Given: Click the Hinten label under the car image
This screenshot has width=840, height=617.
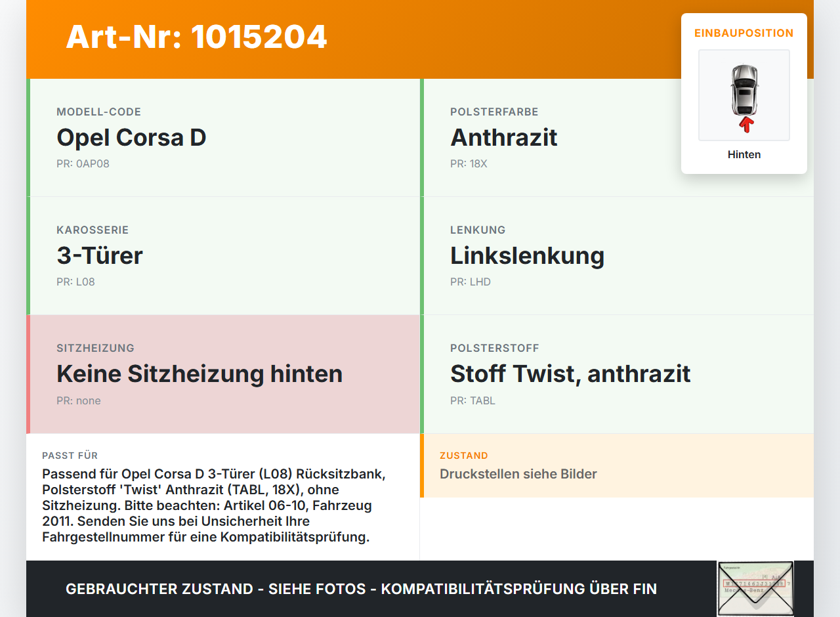Looking at the screenshot, I should (744, 154).
